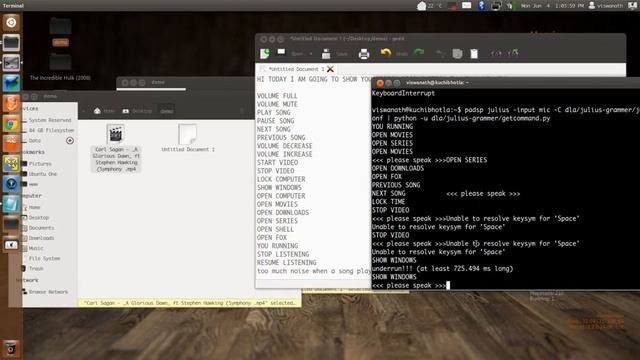Image resolution: width=640 pixels, height=360 pixels.
Task: Open the Files launcher icon in the dock
Action: [11, 42]
